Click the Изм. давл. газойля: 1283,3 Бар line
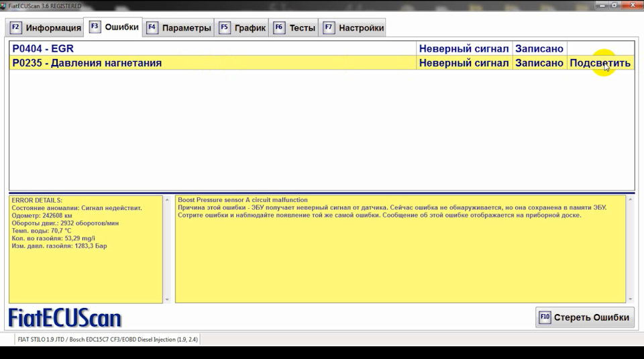 [59, 246]
